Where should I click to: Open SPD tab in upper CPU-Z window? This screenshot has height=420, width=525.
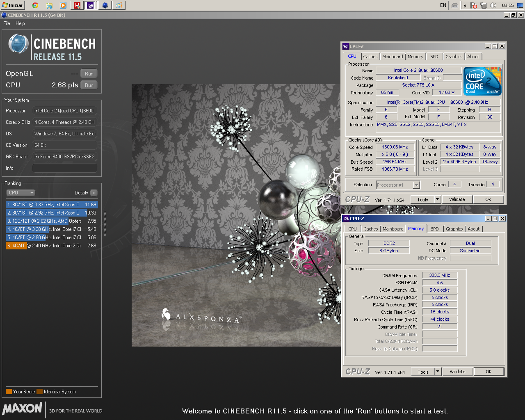(434, 57)
